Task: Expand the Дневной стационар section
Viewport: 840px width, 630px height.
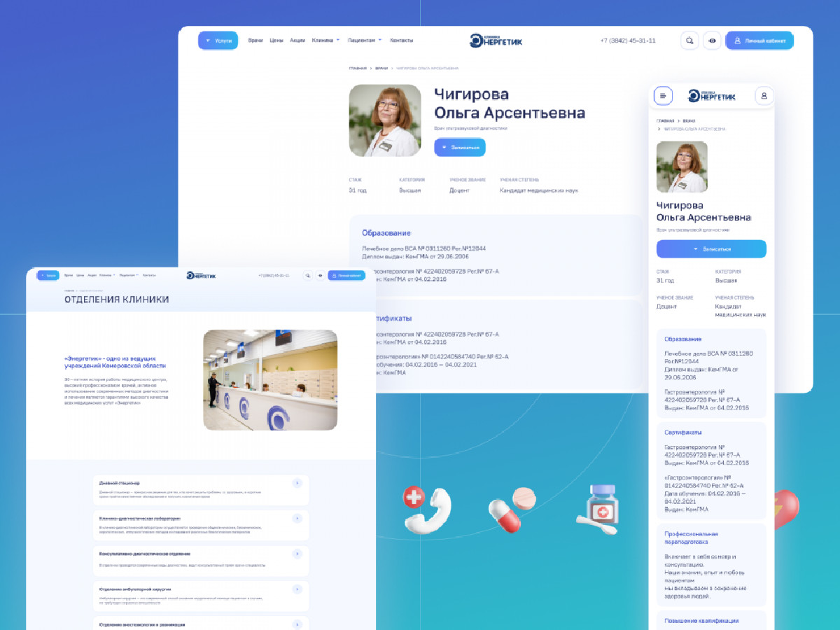Action: tap(297, 483)
